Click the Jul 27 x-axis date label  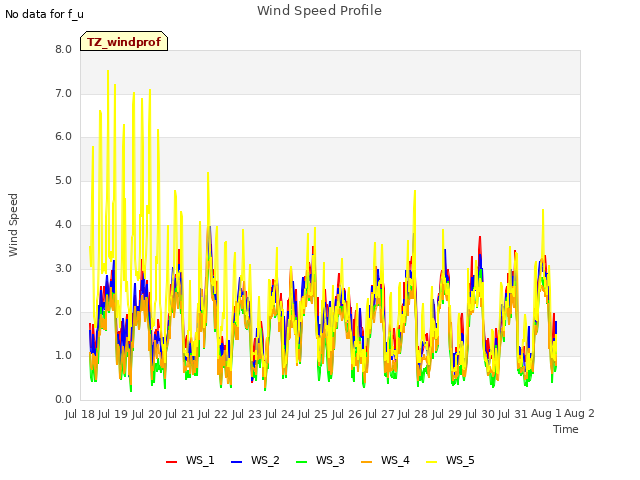click(x=379, y=414)
